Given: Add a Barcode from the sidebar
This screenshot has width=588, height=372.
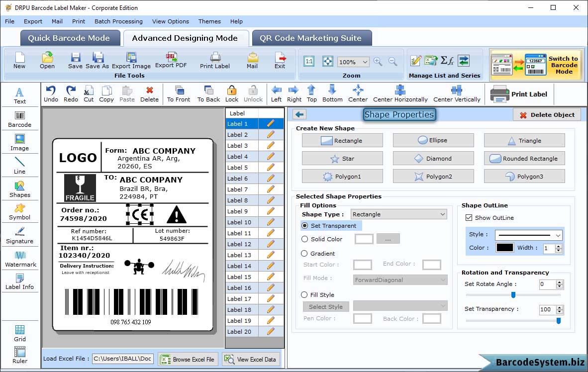Looking at the screenshot, I should click(x=20, y=119).
